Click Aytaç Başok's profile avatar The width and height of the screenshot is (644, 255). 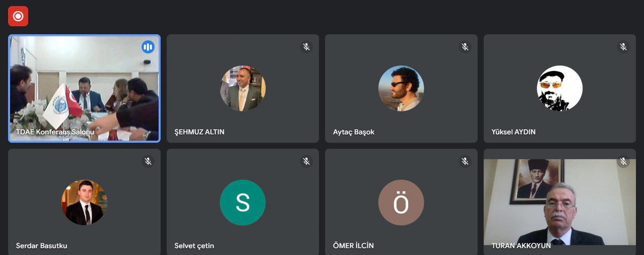point(401,88)
